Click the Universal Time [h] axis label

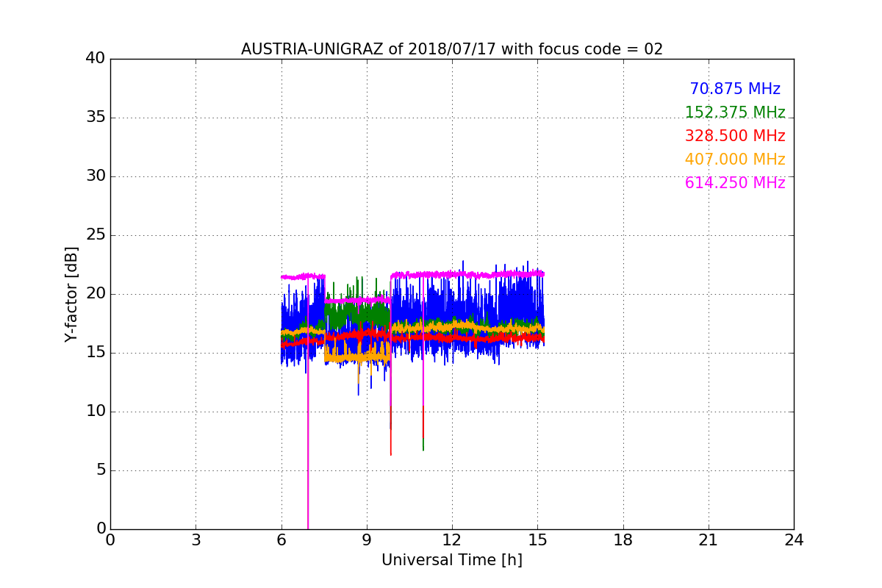(x=452, y=560)
